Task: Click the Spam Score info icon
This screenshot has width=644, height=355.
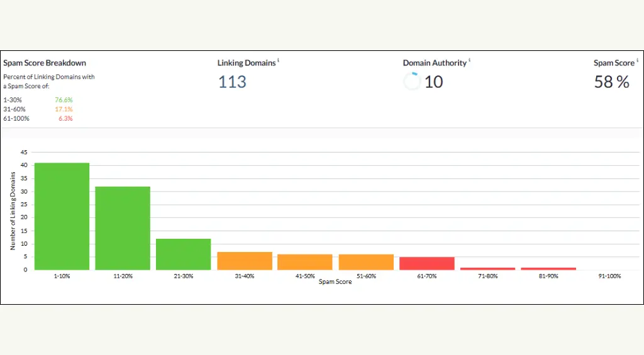Action: pyautogui.click(x=638, y=60)
